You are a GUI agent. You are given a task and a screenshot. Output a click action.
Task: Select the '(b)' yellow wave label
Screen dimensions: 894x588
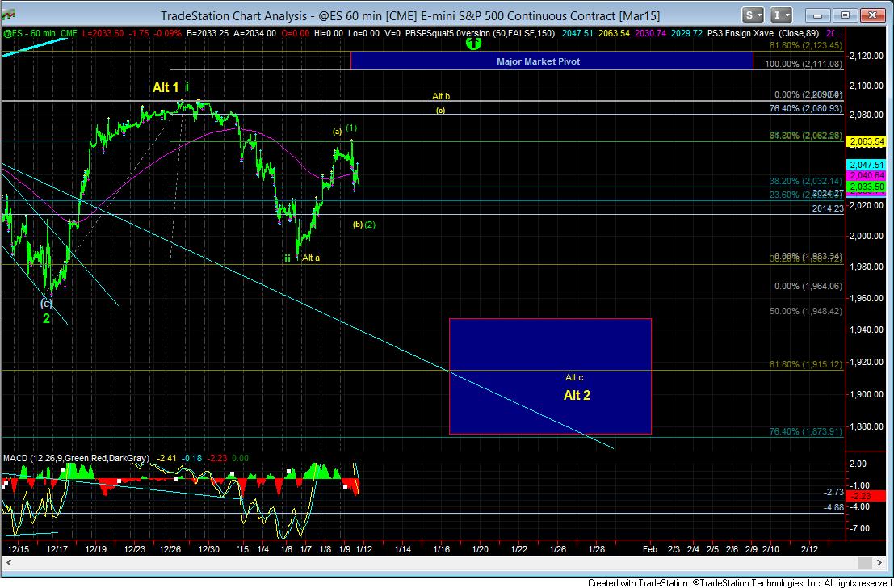(358, 225)
